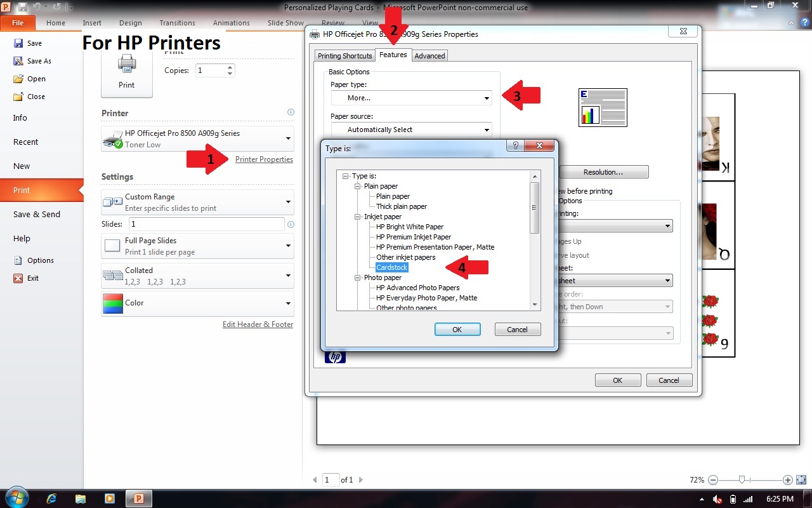Open Windows Explorer from taskbar

coord(81,498)
